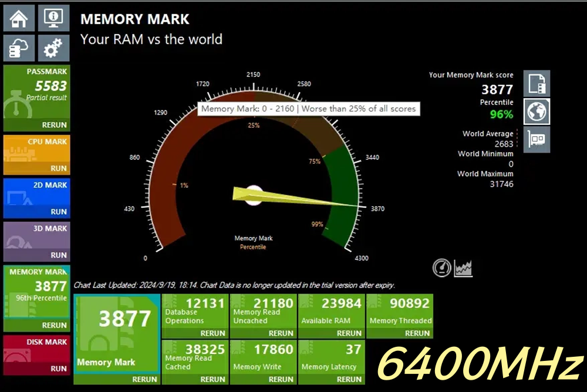Rerun the Memory Latency test
This screenshot has width=587, height=392.
point(349,379)
